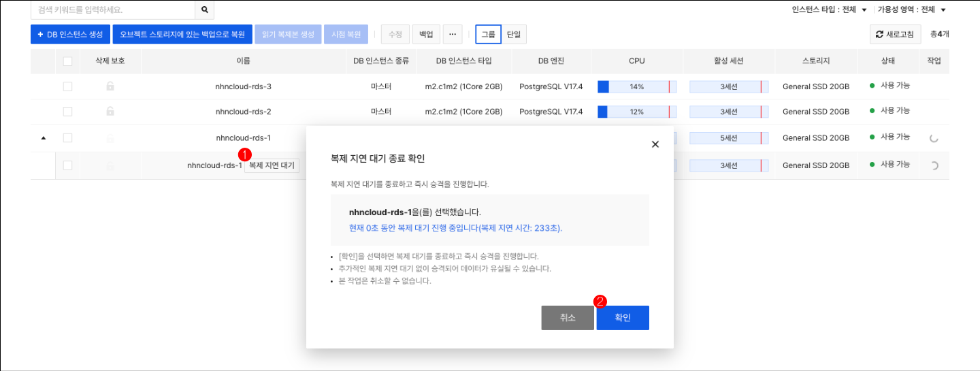Click the 활성 세션 column header
980x371 pixels.
tap(729, 61)
